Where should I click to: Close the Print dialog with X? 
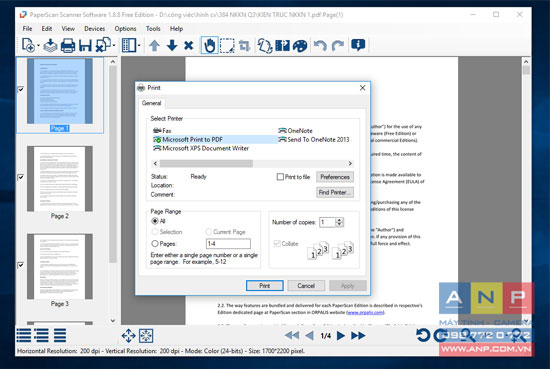point(362,88)
